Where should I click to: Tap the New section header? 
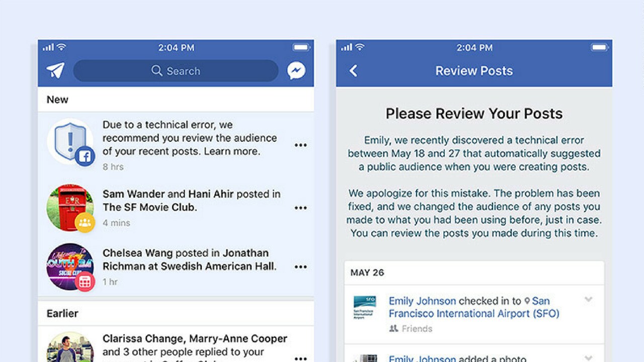point(57,100)
